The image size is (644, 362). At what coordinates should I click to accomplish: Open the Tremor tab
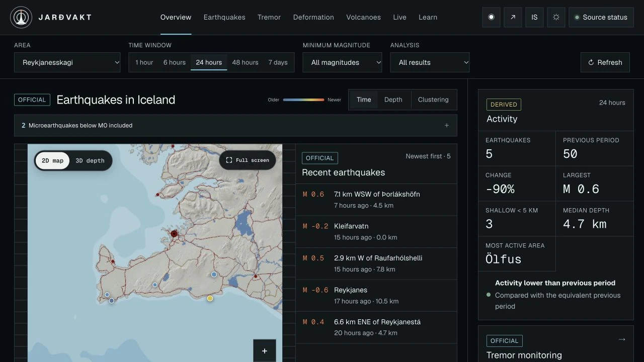tap(269, 17)
